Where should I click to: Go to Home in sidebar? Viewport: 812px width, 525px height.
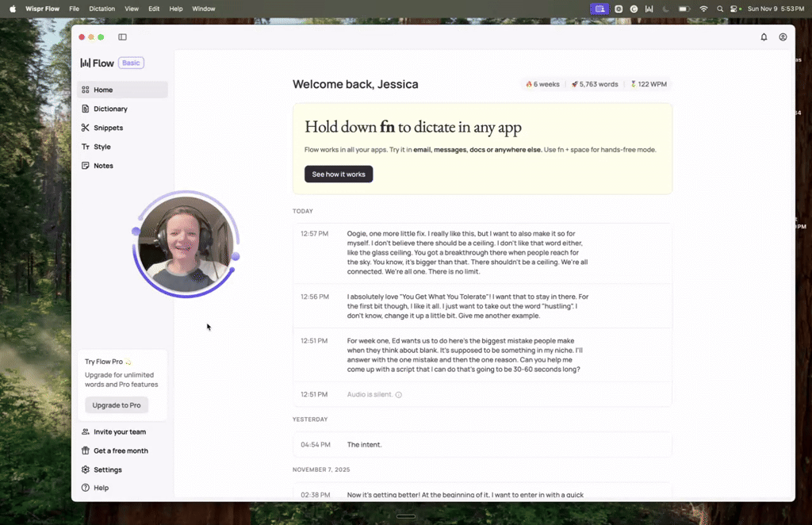123,90
